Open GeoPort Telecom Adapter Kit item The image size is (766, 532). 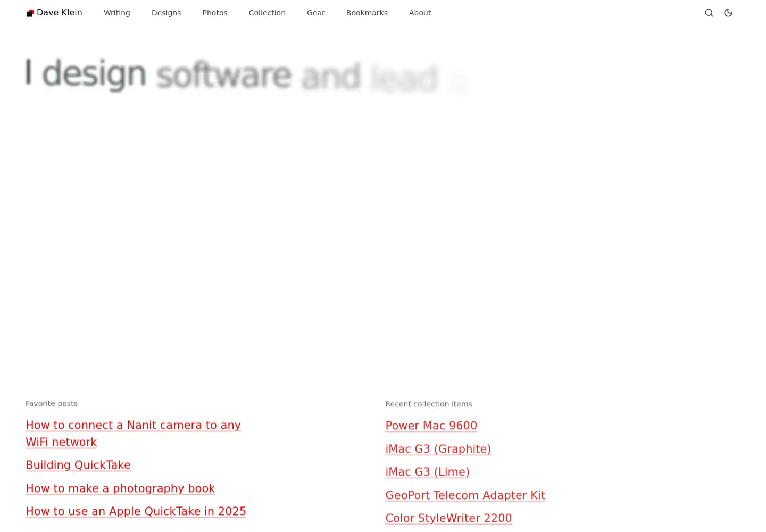click(465, 495)
